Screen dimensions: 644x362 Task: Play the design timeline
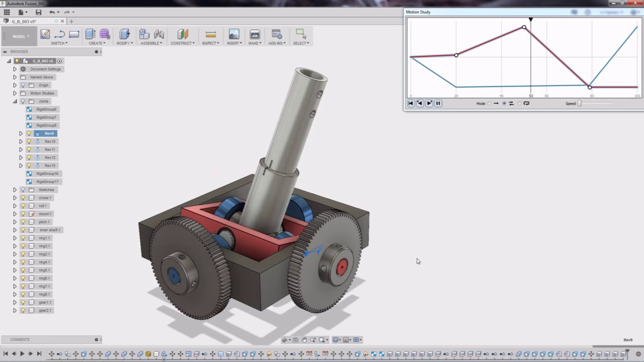coord(22,354)
